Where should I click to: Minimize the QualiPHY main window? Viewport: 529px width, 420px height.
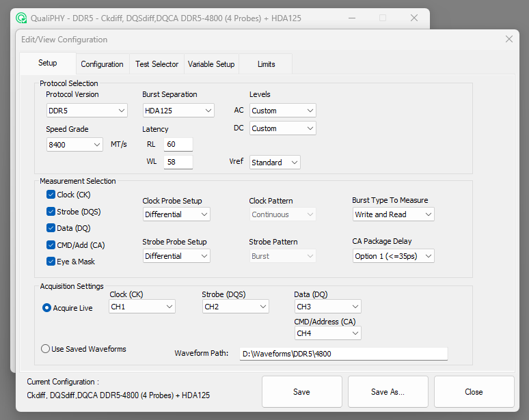[352, 18]
